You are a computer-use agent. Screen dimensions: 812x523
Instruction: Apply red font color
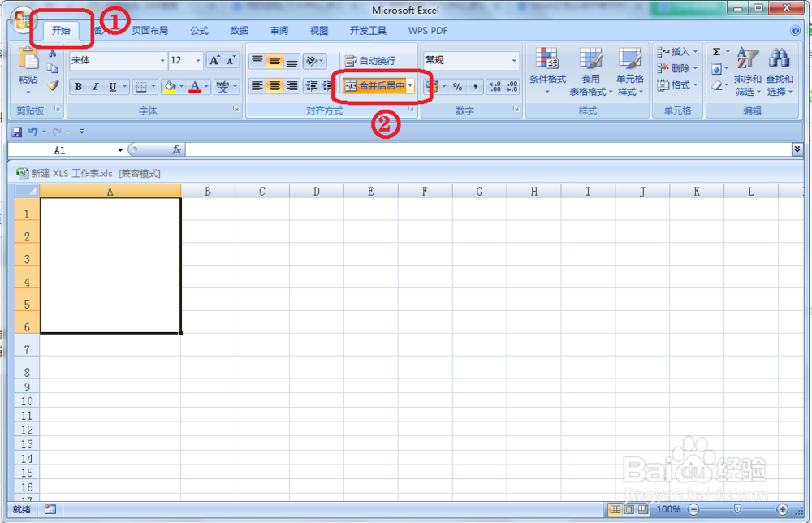195,86
